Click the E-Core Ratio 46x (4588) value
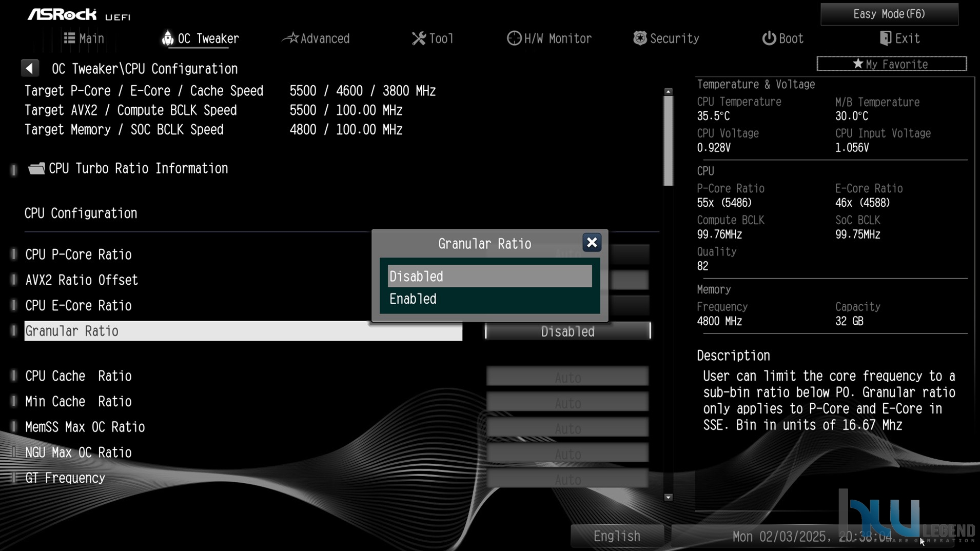The height and width of the screenshot is (551, 980). click(x=863, y=203)
